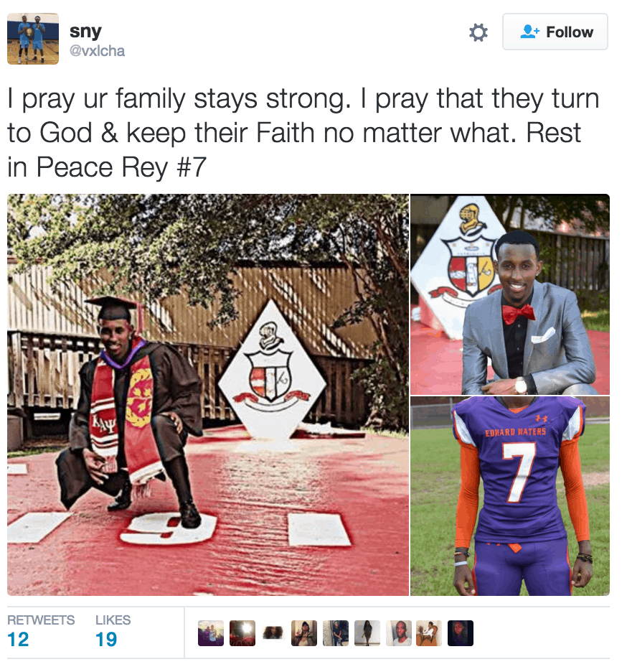Open the gray suit red bowtie photo
This screenshot has width=627, height=672.
coord(510,294)
